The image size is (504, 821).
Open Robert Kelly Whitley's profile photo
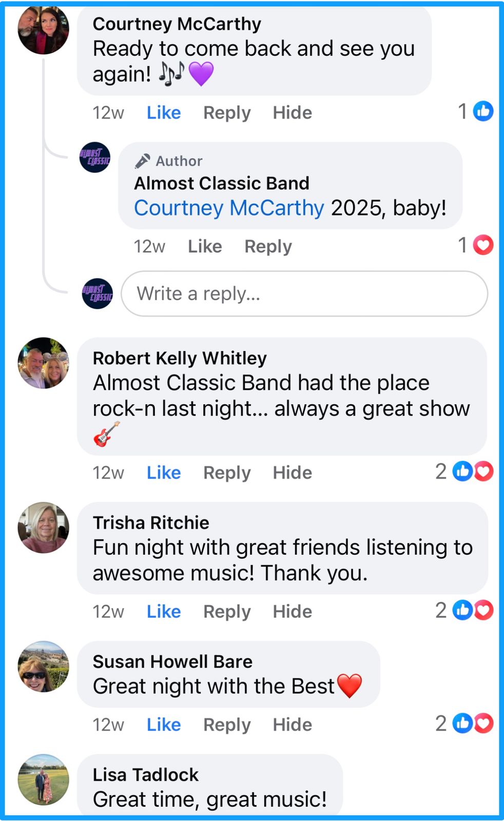tap(43, 363)
